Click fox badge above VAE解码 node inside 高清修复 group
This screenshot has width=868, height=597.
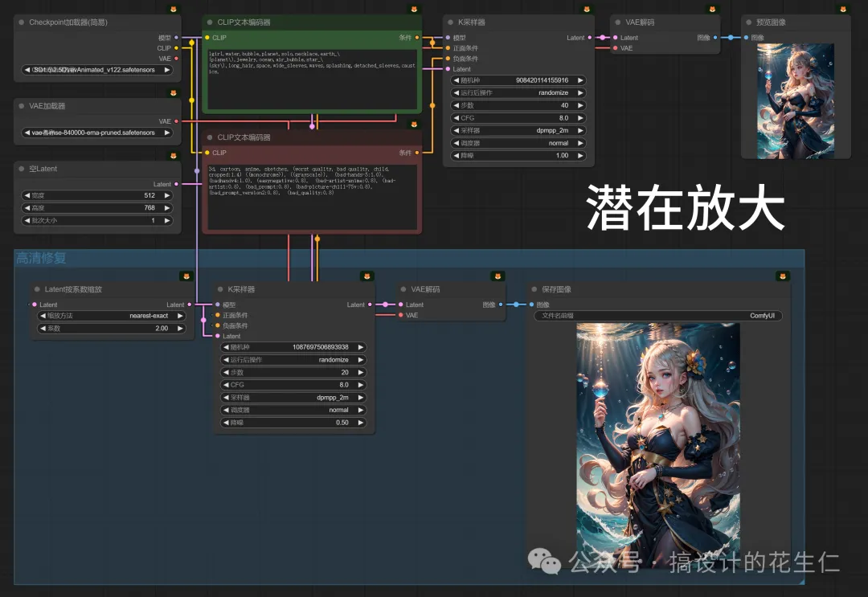(x=497, y=276)
